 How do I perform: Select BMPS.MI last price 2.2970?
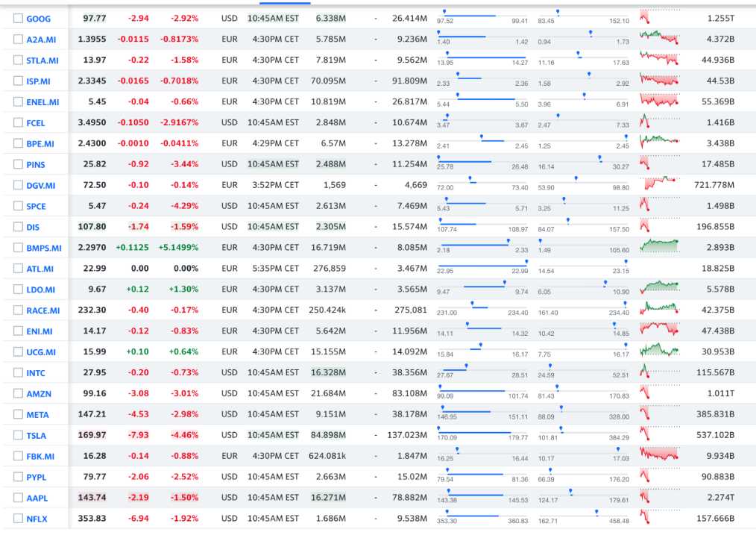click(x=92, y=247)
